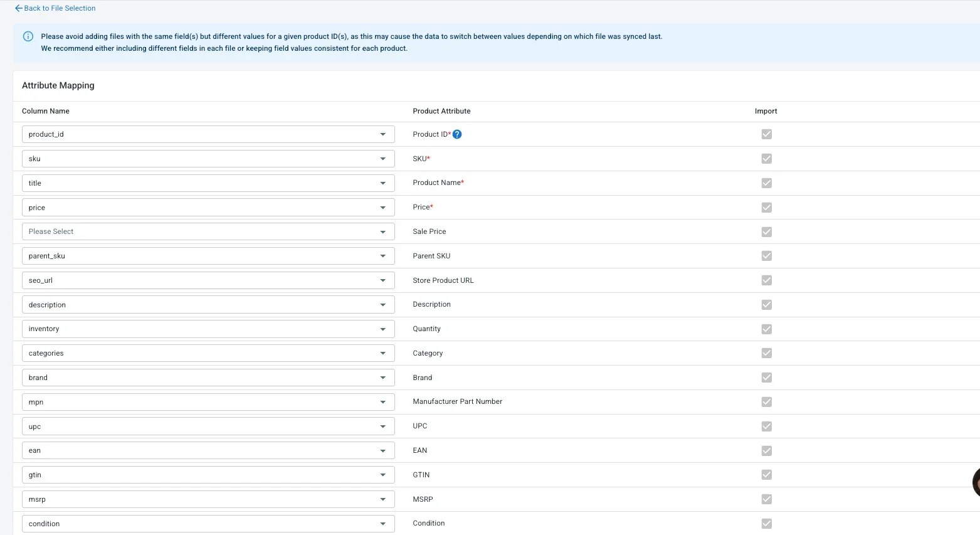Screen dimensions: 980x535
Task: Toggle the Import checkbox for Sale Price
Action: pyautogui.click(x=766, y=232)
